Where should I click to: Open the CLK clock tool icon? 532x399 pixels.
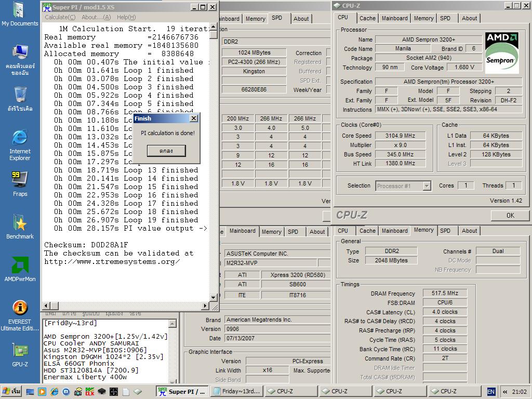point(90,392)
